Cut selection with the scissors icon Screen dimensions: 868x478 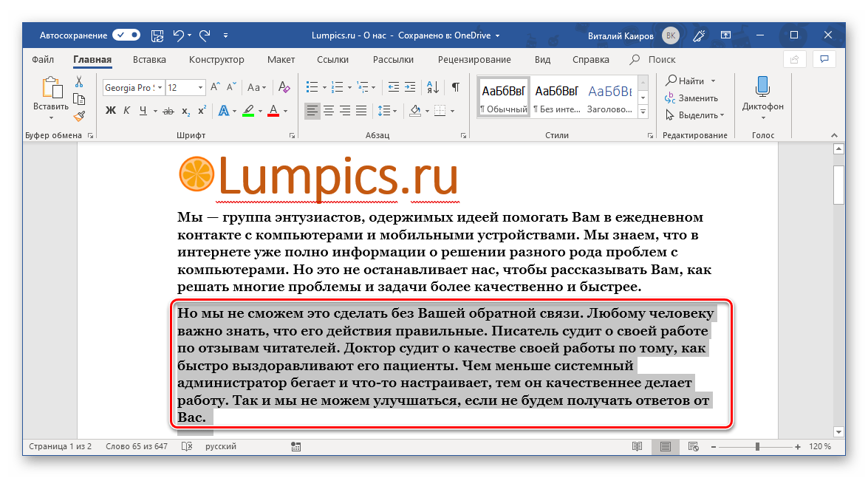(79, 82)
